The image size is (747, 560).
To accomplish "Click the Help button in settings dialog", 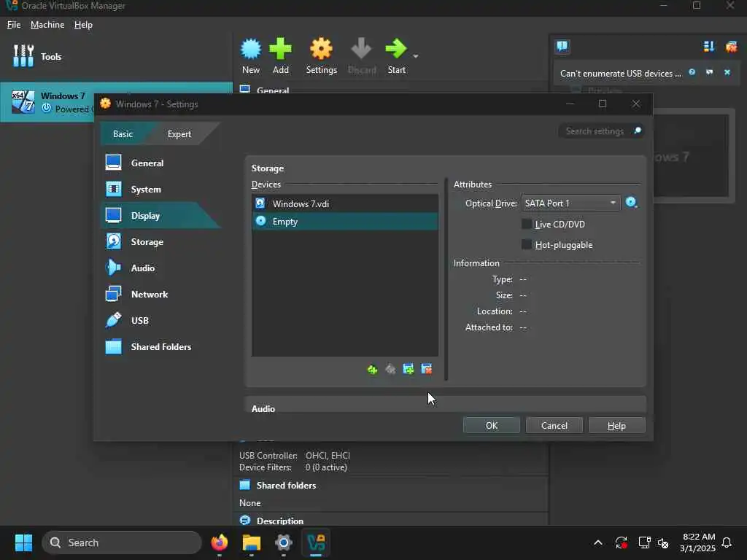I will pyautogui.click(x=616, y=425).
